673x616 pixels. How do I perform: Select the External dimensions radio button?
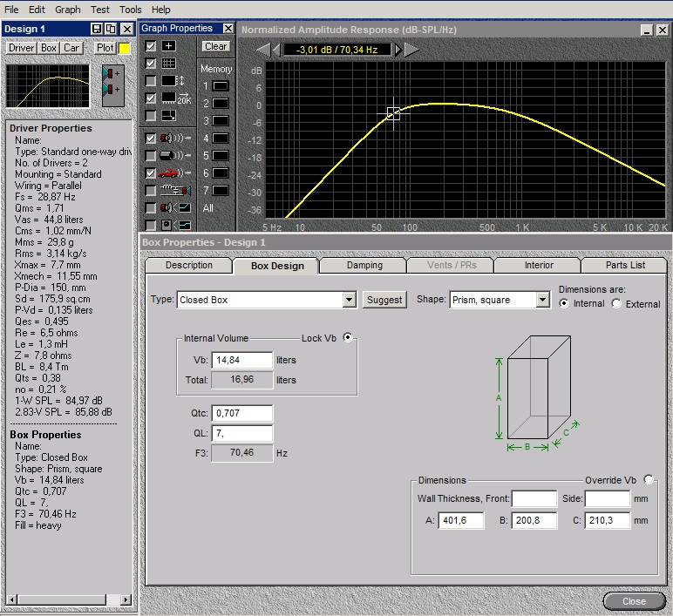click(617, 304)
